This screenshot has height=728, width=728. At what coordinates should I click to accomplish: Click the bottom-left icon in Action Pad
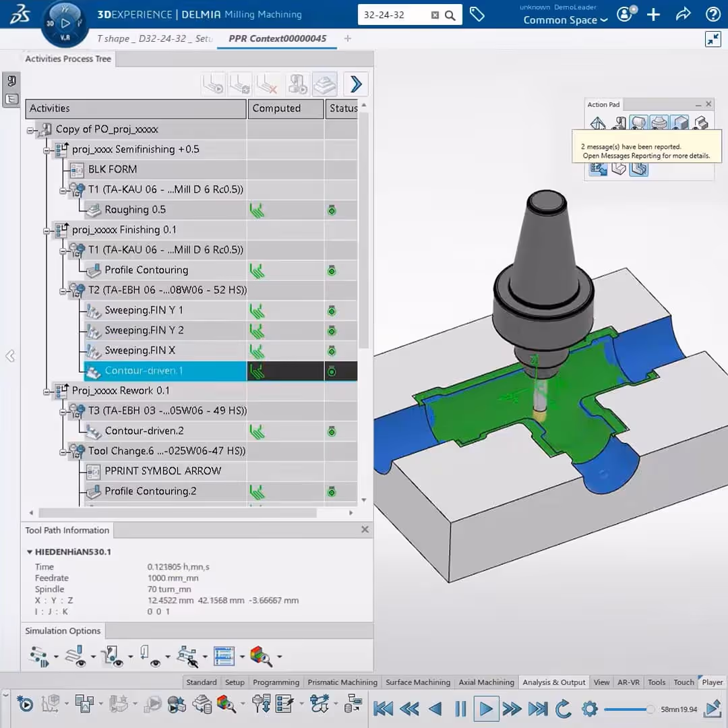tap(598, 169)
